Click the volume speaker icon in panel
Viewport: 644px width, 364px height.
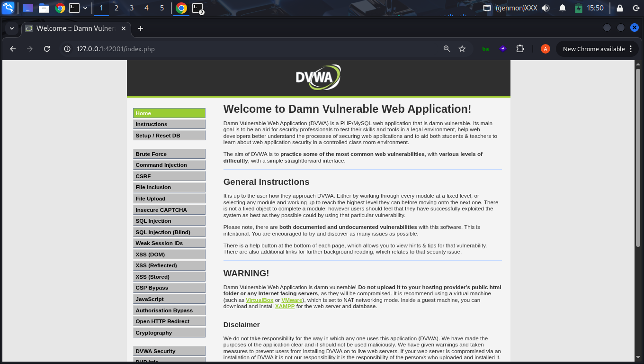point(546,8)
